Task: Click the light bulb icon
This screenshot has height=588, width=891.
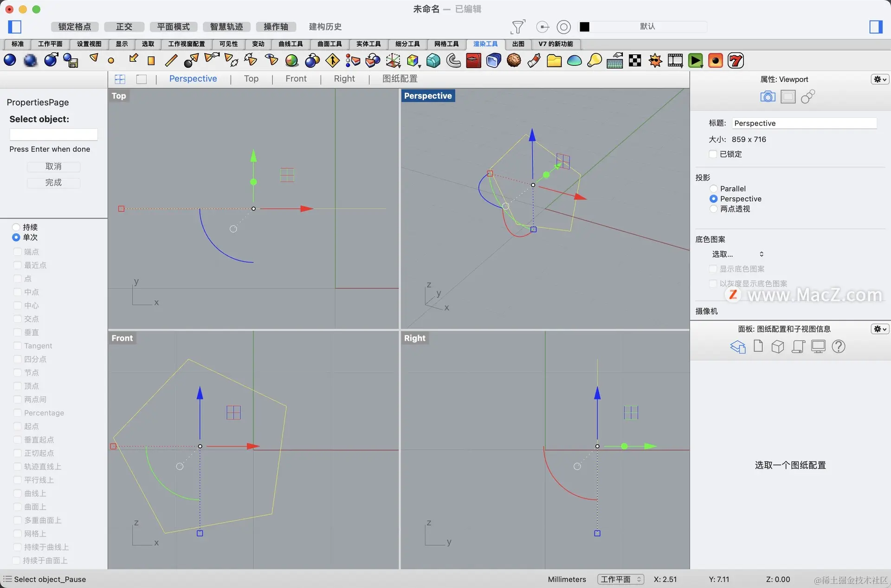Action: (594, 61)
